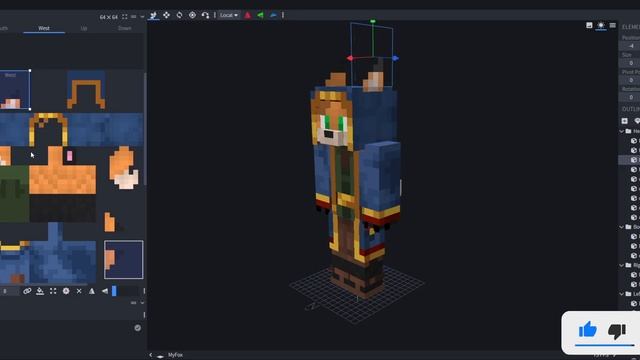Click the thumbs down dislike button
Screen dimensions: 640x360
point(617,331)
